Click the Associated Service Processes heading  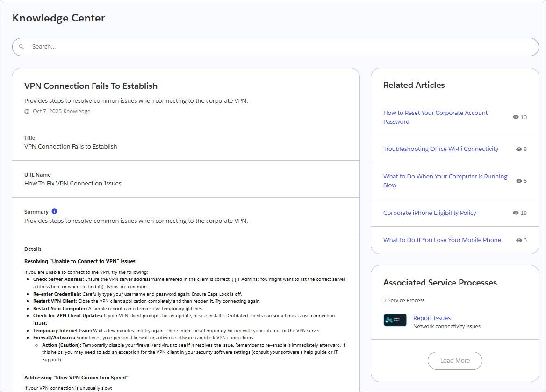(x=440, y=283)
